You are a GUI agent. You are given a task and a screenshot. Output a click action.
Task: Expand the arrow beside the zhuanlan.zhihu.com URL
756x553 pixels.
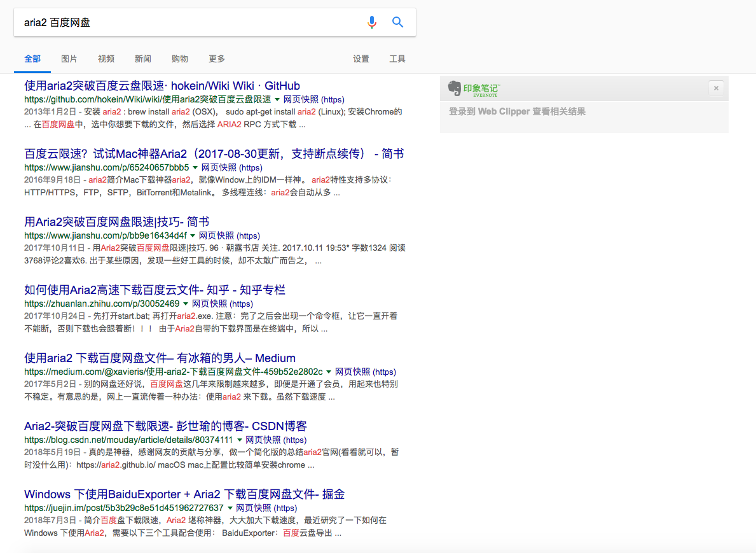coord(186,304)
